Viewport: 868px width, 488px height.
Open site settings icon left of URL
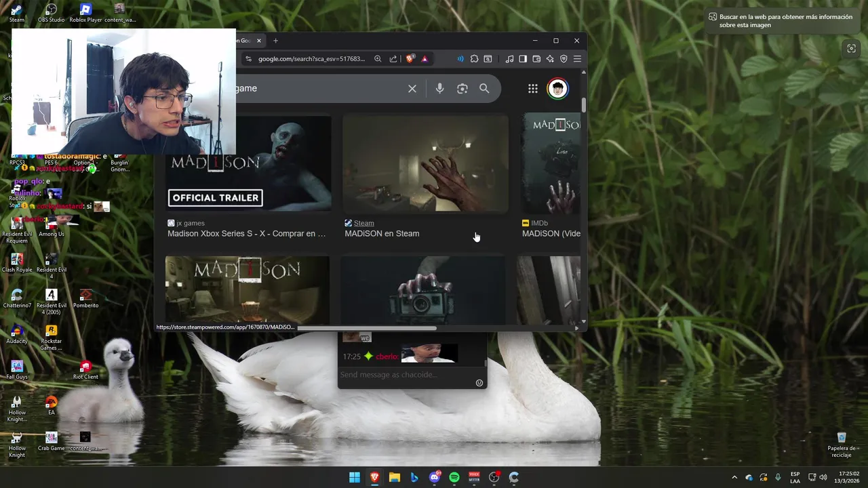248,59
